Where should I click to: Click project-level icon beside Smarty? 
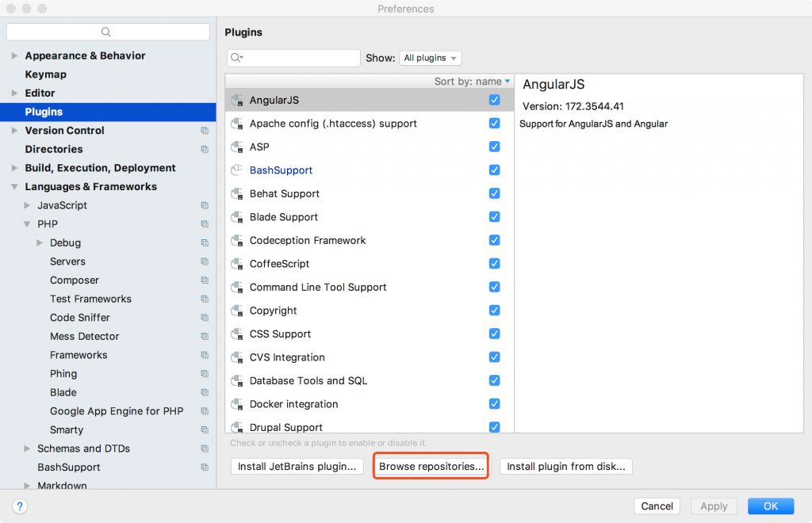pyautogui.click(x=205, y=429)
